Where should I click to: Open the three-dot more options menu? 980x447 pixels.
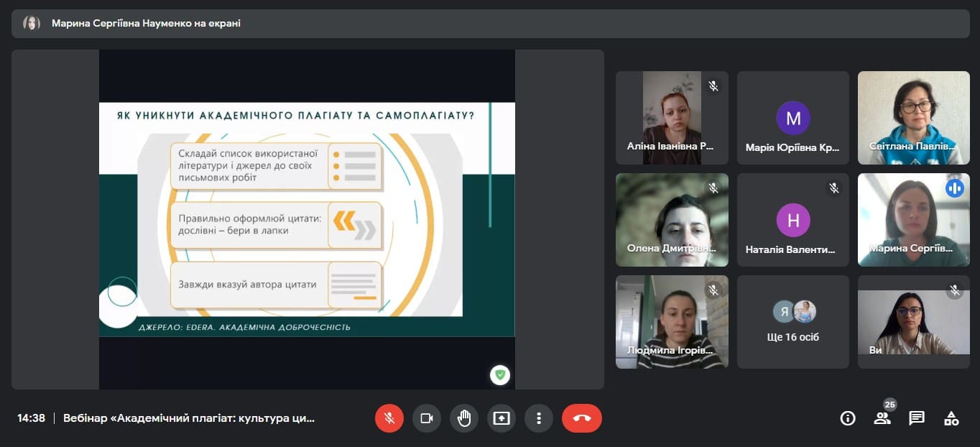(x=539, y=418)
